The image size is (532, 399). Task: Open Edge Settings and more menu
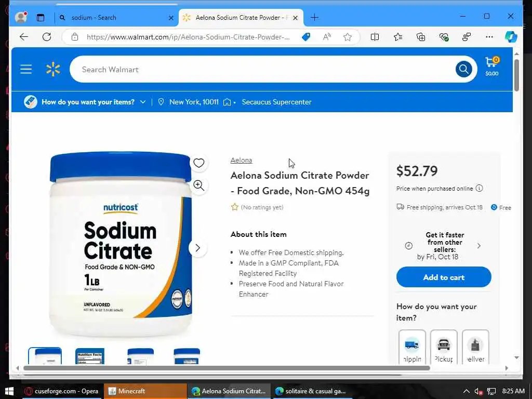pos(489,37)
